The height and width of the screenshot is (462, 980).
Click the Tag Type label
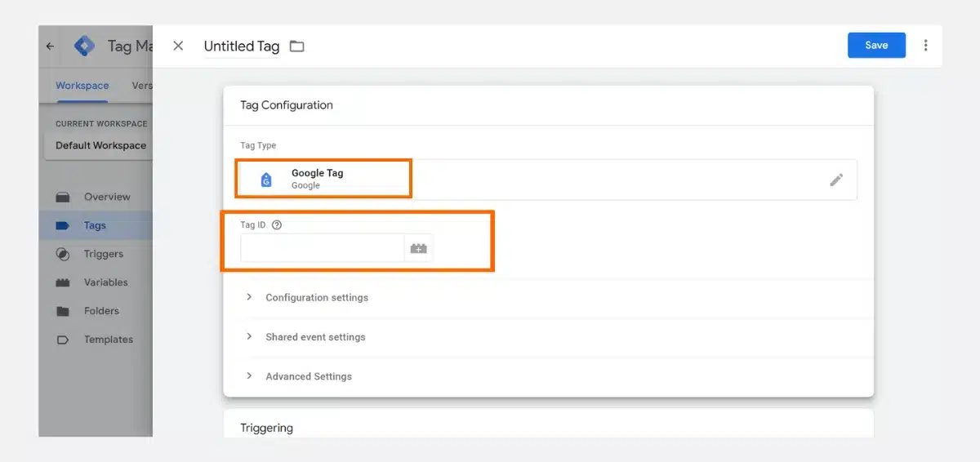point(258,145)
